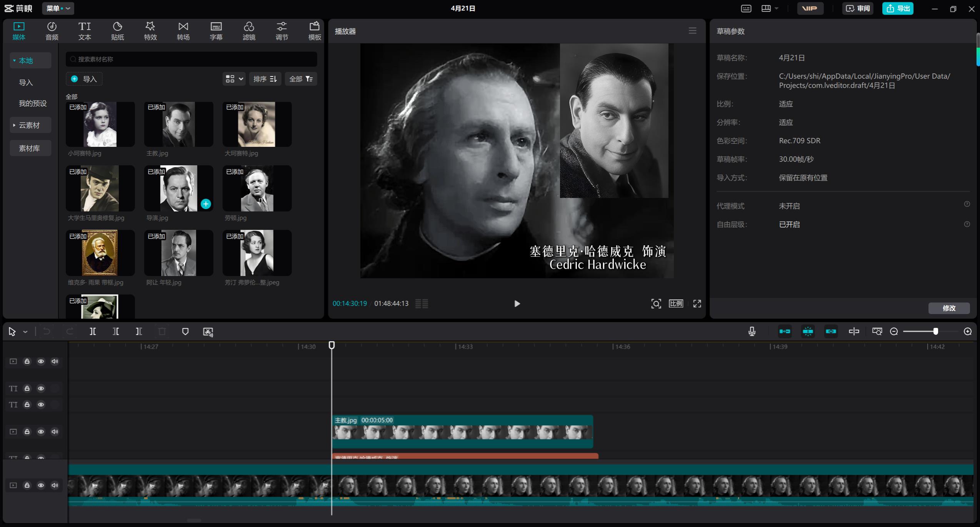Expand the 云素材 sidebar section

[x=30, y=125]
